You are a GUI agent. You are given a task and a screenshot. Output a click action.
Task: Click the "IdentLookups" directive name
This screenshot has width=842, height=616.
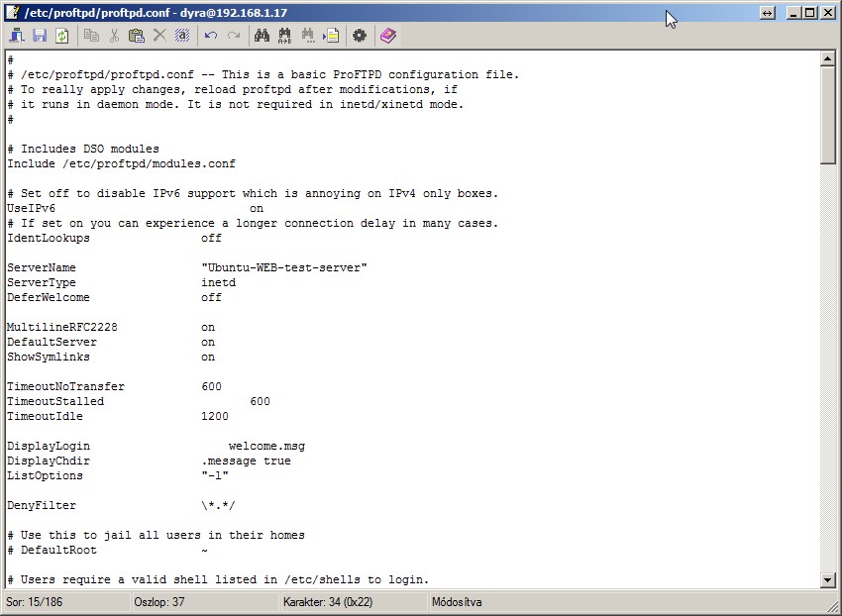pyautogui.click(x=49, y=238)
